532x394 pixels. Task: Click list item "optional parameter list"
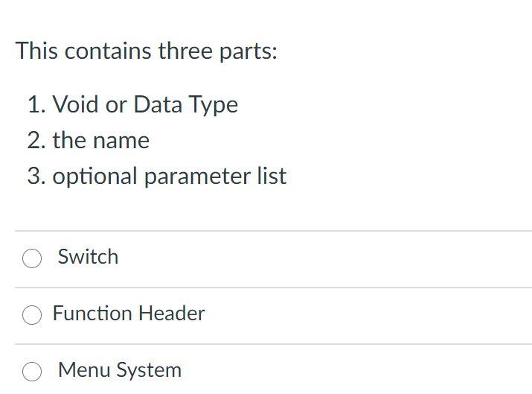pos(169,177)
